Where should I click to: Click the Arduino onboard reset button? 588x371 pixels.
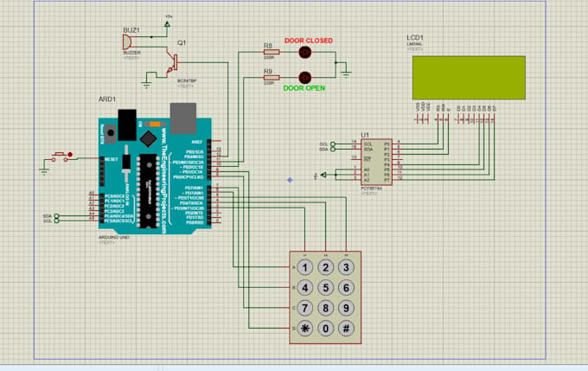click(111, 133)
